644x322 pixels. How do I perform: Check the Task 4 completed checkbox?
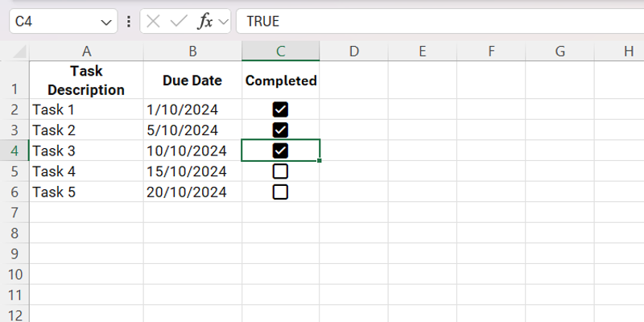point(280,171)
